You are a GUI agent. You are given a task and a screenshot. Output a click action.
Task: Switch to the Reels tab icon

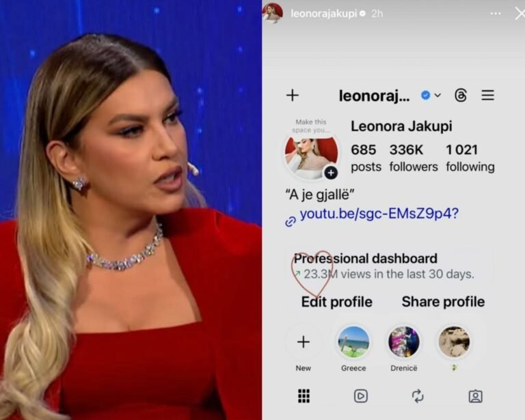click(361, 396)
